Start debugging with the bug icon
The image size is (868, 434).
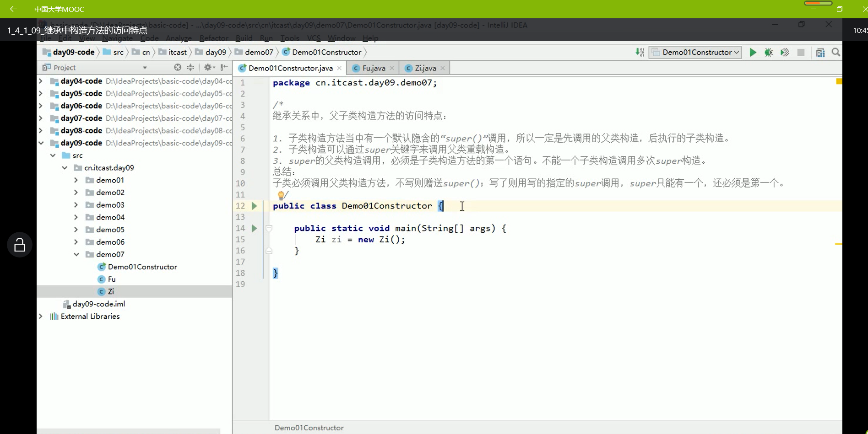click(769, 53)
